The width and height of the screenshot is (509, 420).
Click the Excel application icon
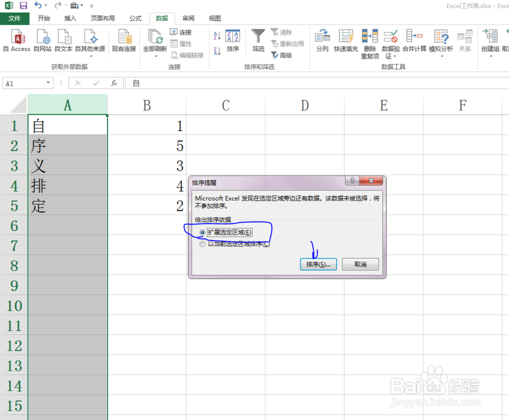9,6
